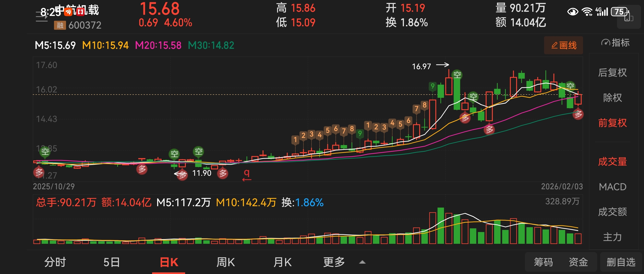Image resolution: width=644 pixels, height=274 pixels.
Task: Tap the stock list menu icon
Action: (41, 17)
